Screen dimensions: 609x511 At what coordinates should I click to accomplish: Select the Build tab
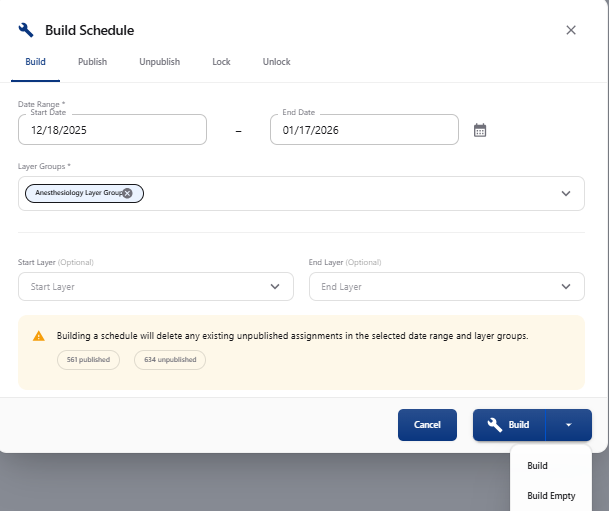35,62
